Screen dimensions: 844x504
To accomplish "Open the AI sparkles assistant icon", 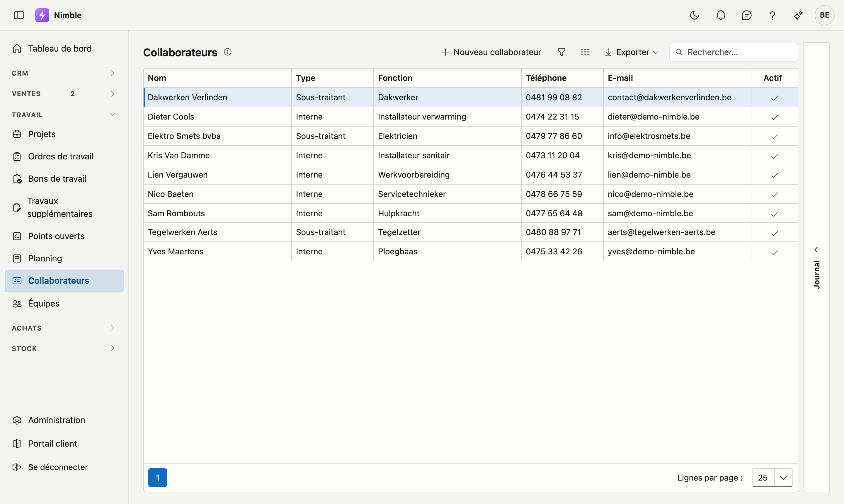I will (x=798, y=15).
